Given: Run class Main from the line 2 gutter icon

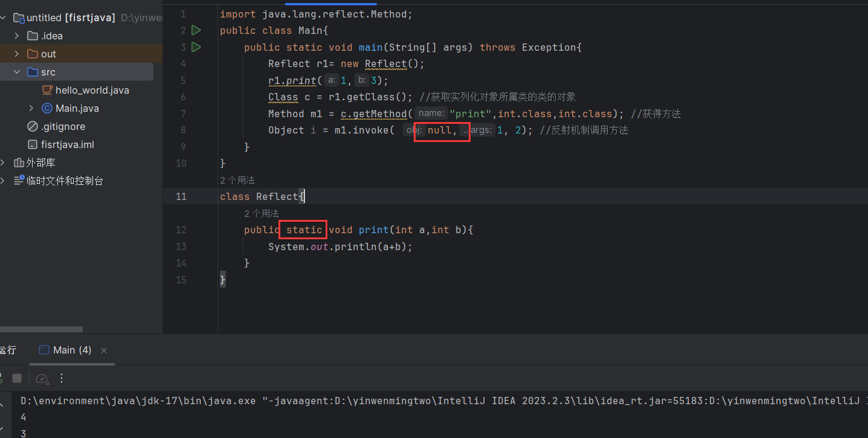Looking at the screenshot, I should coord(196,30).
